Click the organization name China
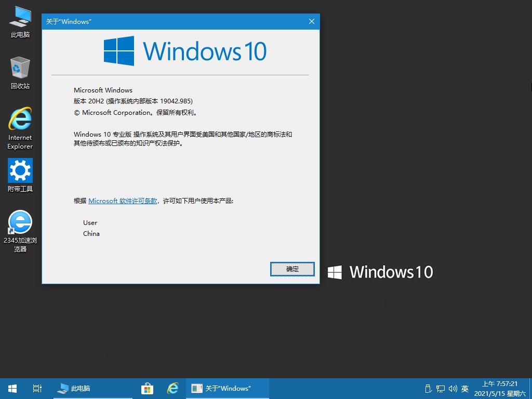 91,234
